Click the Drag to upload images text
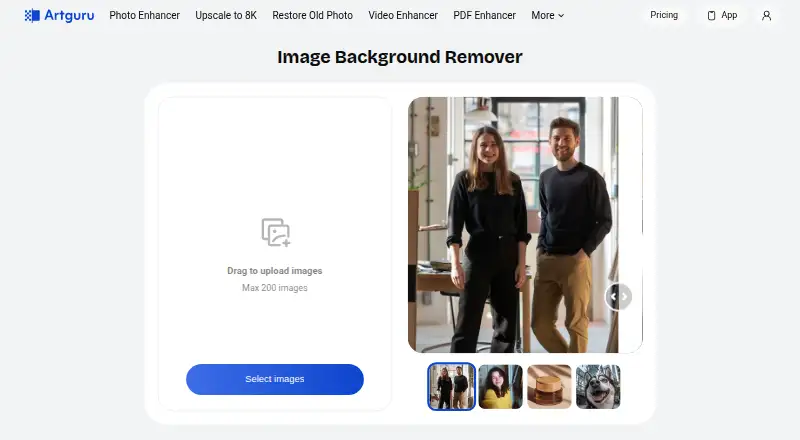Viewport: 800px width, 440px height. [274, 271]
